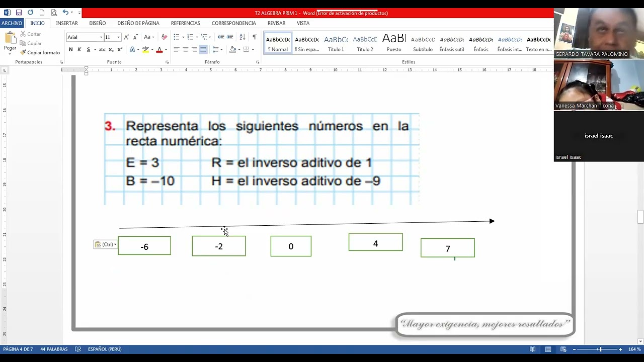Decrease the paragraph indent
Screen dimensions: 644x362
click(x=221, y=37)
